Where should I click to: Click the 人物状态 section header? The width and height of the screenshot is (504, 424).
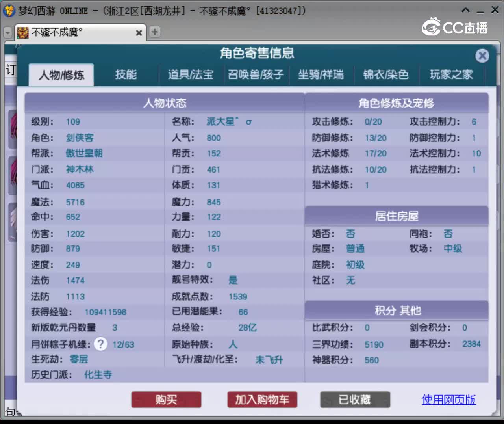tap(165, 103)
